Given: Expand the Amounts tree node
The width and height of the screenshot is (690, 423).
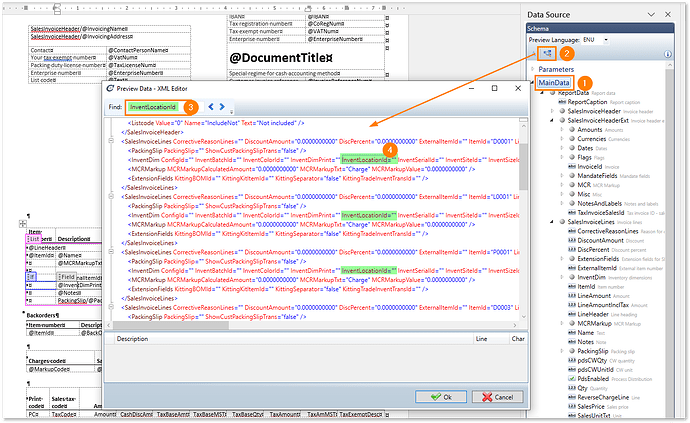Looking at the screenshot, I should click(x=562, y=129).
